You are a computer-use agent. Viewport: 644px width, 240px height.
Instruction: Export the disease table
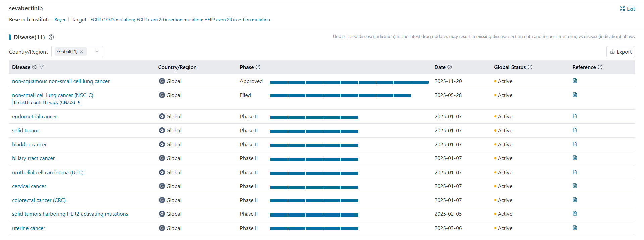tap(621, 52)
